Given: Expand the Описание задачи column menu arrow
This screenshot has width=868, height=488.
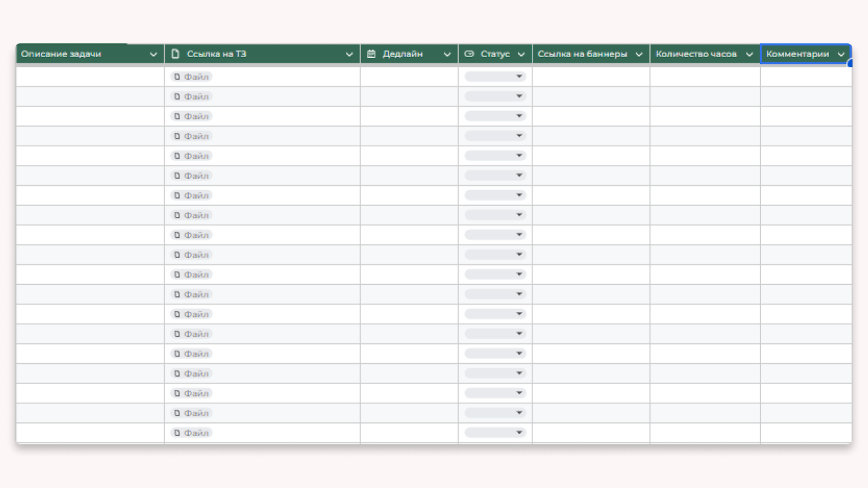Looking at the screenshot, I should point(153,54).
